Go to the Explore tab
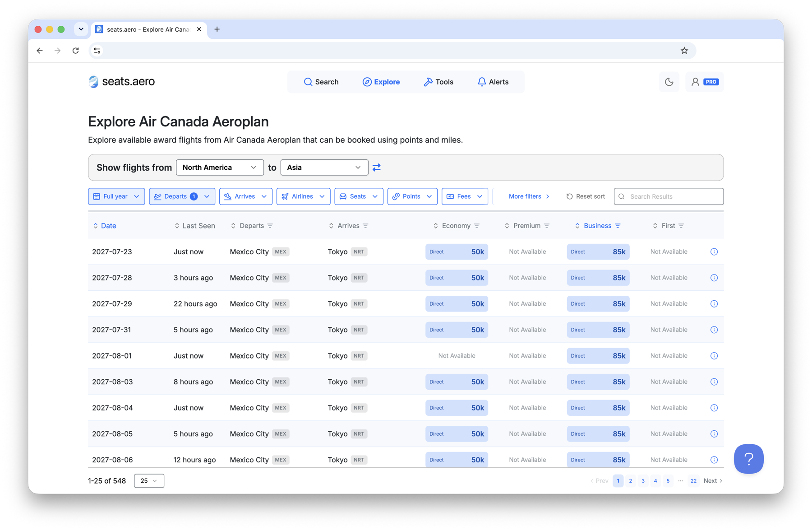Viewport: 812px width, 531px height. point(381,82)
